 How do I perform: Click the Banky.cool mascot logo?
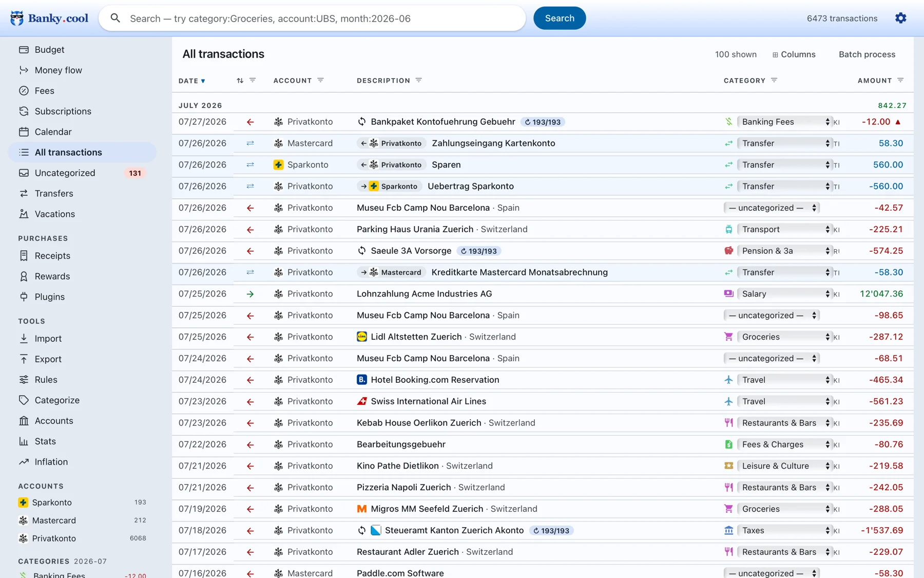(17, 18)
